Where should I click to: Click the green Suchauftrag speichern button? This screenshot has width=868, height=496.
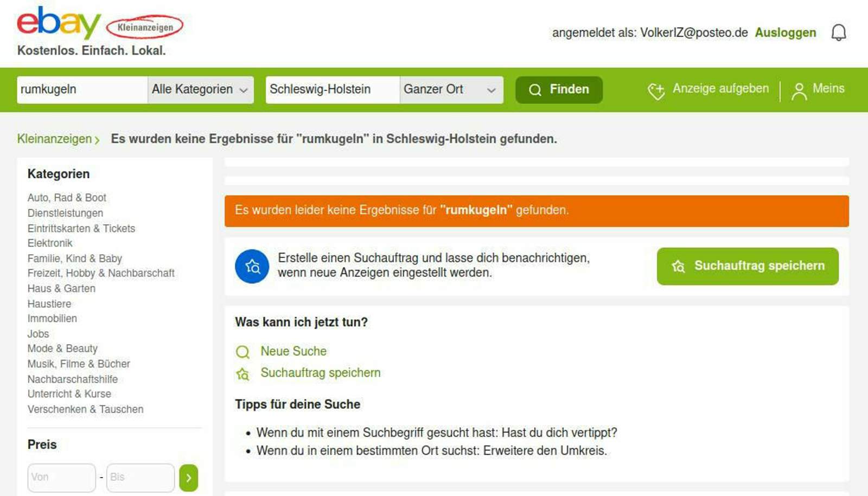coord(747,266)
